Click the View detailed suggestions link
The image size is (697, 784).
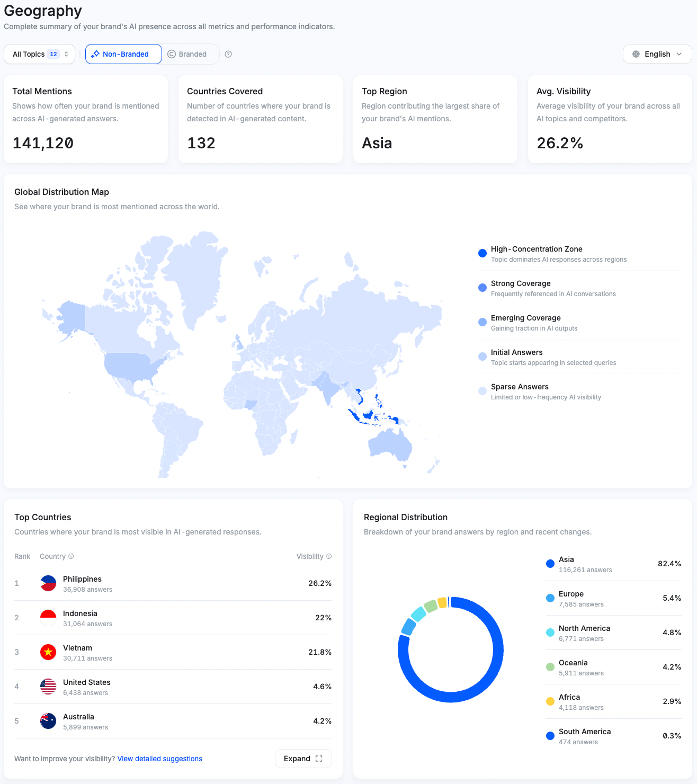point(159,759)
